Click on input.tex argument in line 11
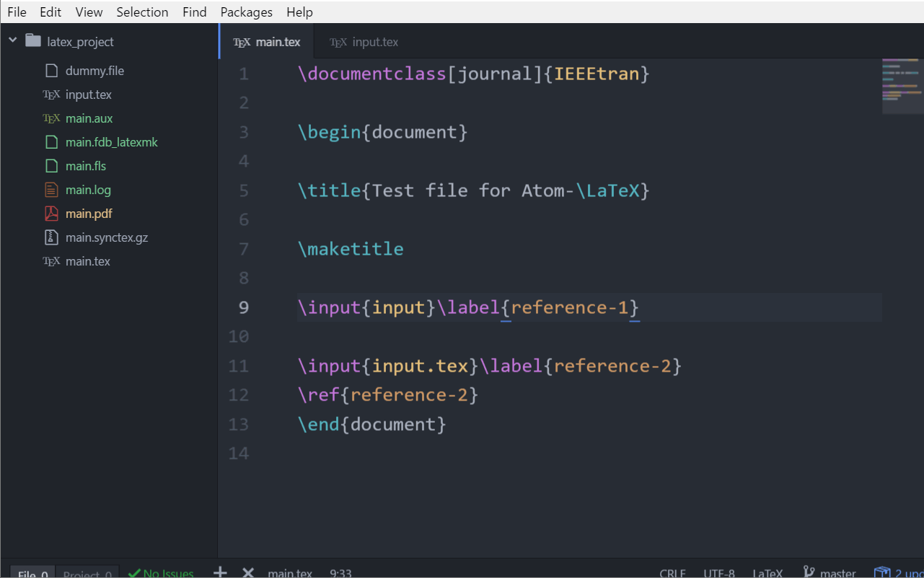Image resolution: width=924 pixels, height=578 pixels. pos(420,366)
